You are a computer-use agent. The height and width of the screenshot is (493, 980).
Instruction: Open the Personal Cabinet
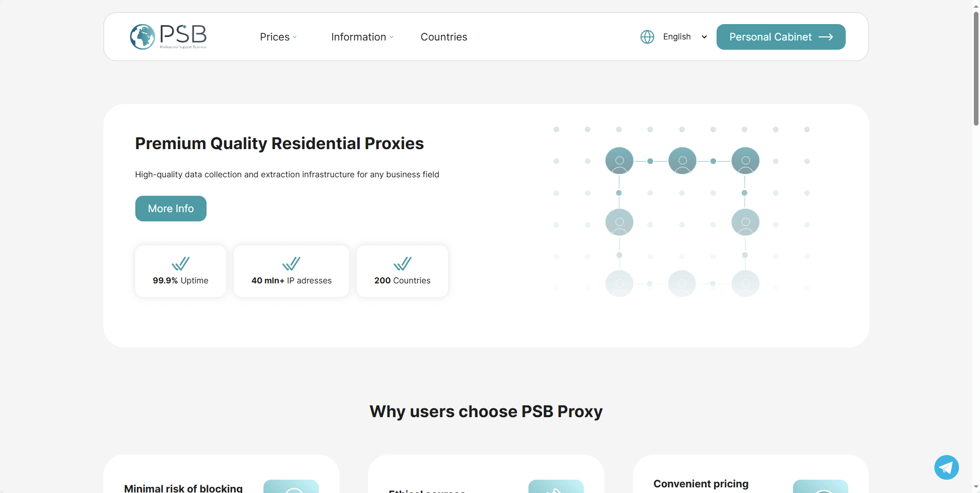click(770, 36)
